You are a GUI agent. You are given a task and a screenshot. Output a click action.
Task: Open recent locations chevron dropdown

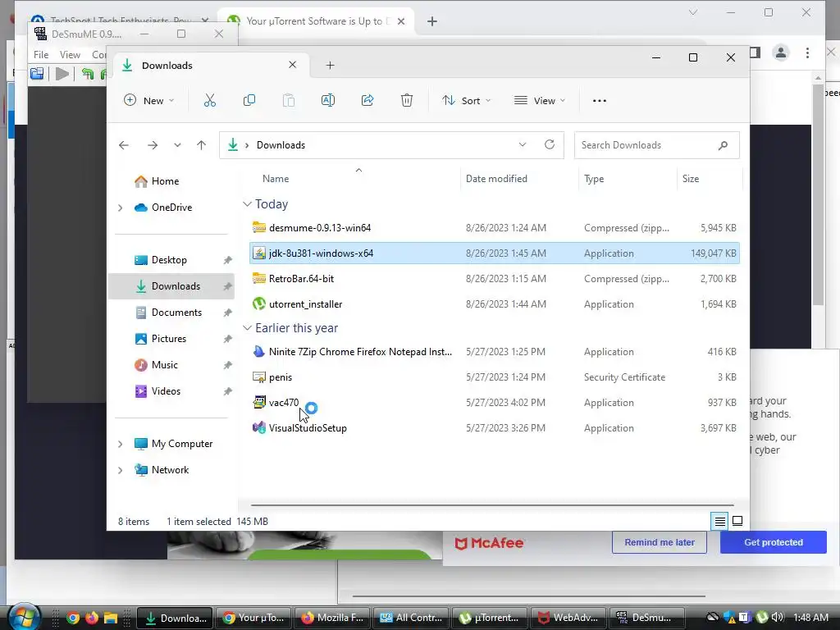177,145
